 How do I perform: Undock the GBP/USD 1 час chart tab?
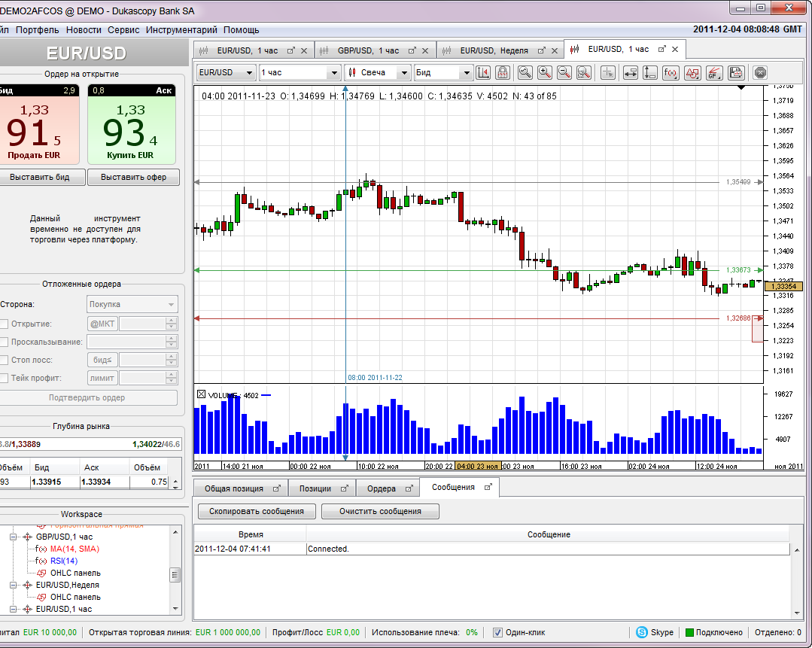point(412,50)
